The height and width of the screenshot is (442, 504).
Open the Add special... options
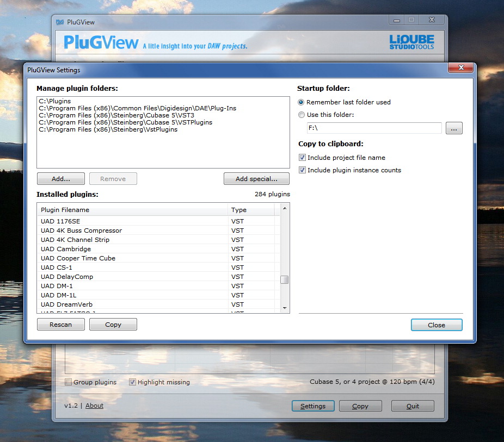[256, 179]
